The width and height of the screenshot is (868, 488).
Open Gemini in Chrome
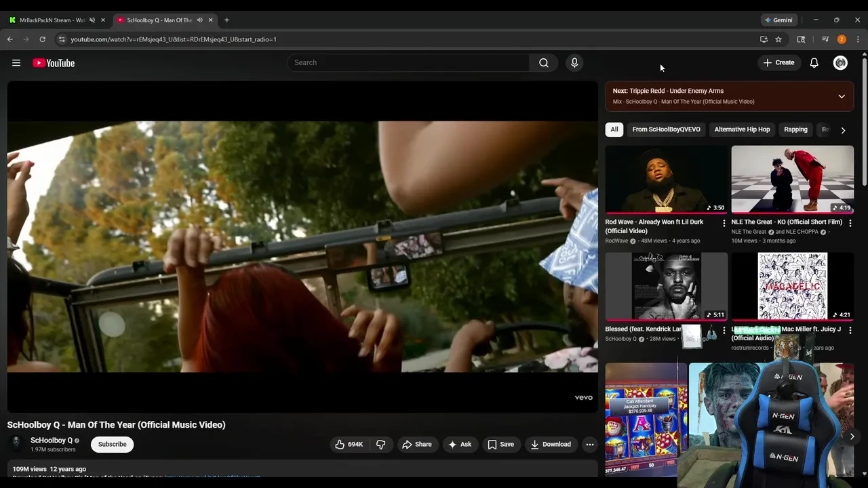[x=778, y=20]
